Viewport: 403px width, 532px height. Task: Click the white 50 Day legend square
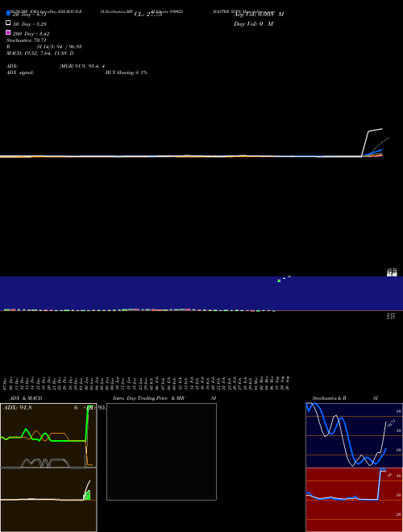tap(8, 23)
